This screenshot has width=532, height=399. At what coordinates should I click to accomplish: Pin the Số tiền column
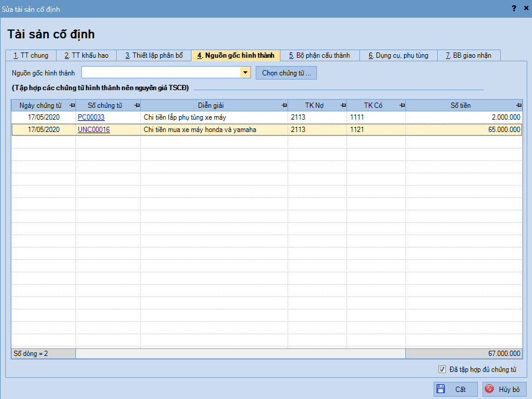(519, 105)
